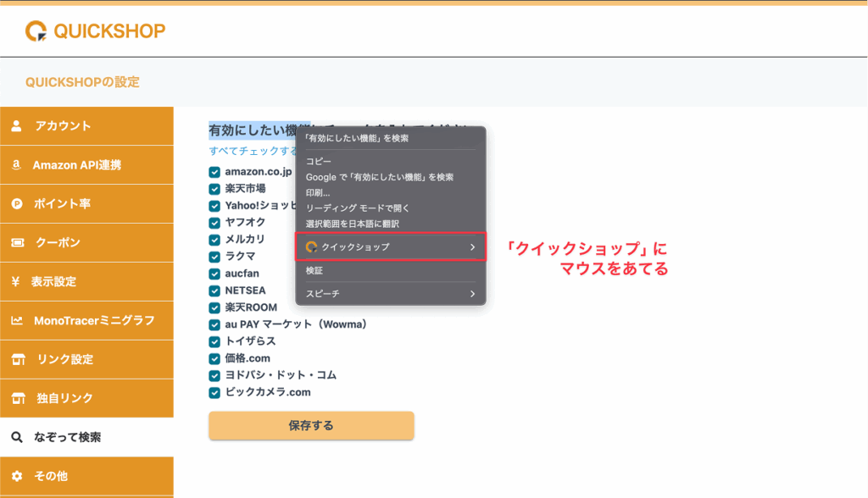Uncheck the 楽天市場 checkbox
This screenshot has width=868, height=498.
click(214, 189)
